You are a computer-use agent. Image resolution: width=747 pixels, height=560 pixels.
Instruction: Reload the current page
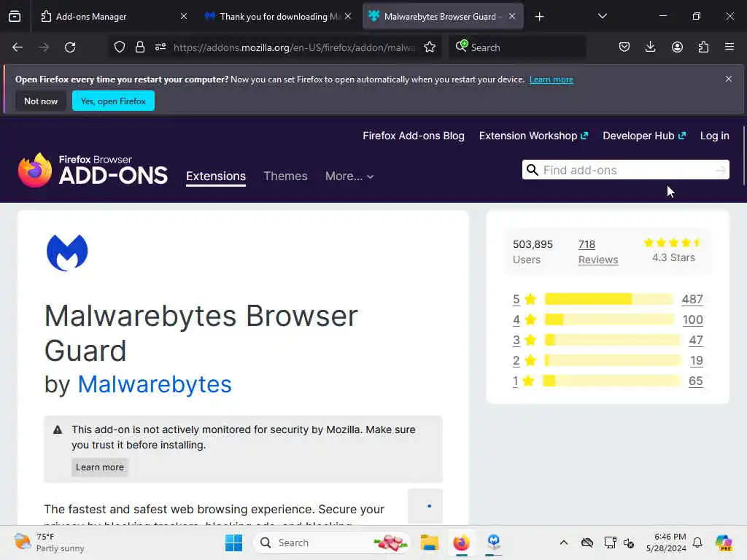pos(70,47)
